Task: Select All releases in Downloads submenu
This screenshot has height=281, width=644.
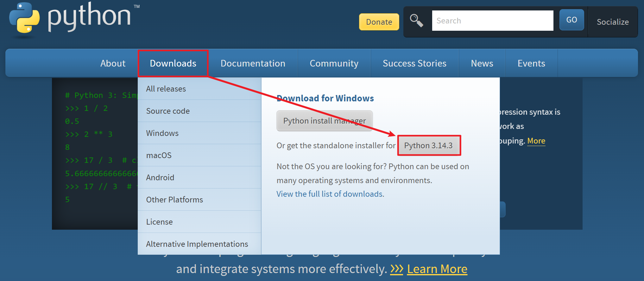Action: click(x=199, y=89)
